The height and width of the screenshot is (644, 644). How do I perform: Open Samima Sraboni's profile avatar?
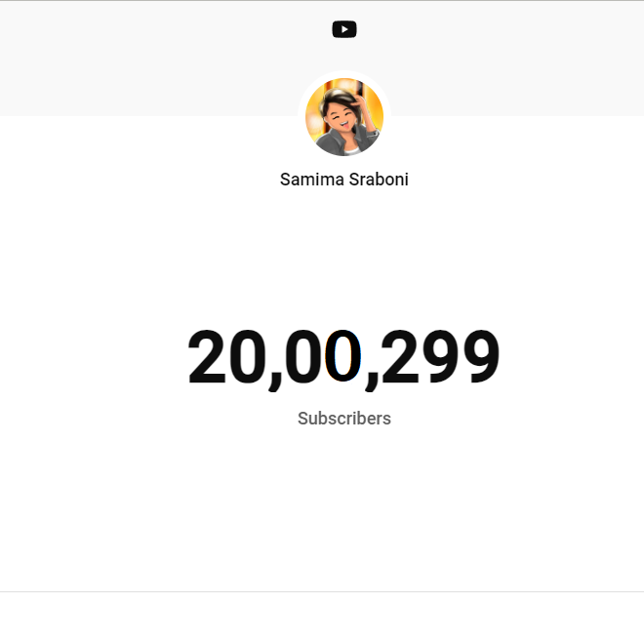(344, 117)
